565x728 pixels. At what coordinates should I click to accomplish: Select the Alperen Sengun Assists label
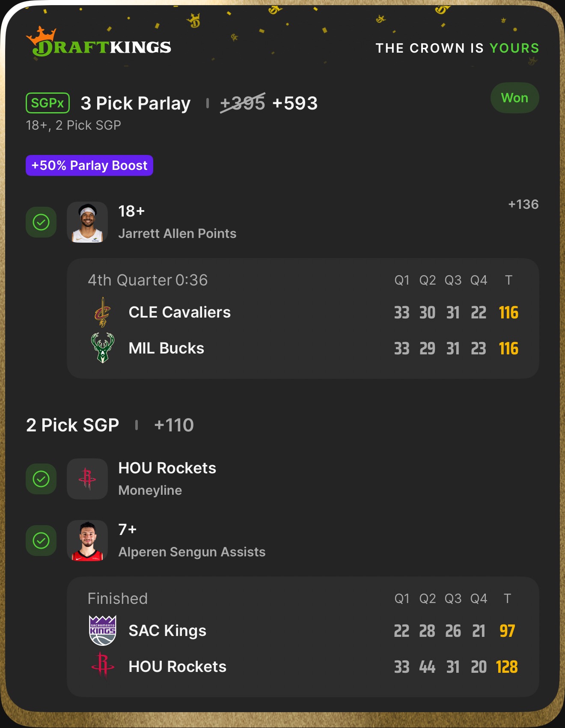coord(192,552)
